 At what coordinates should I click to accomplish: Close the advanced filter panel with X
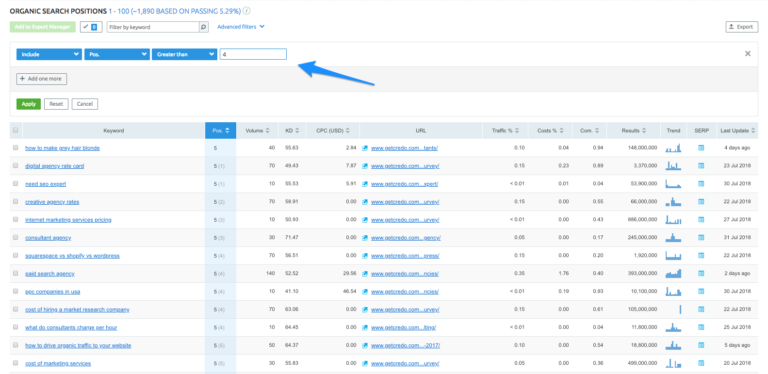click(747, 54)
